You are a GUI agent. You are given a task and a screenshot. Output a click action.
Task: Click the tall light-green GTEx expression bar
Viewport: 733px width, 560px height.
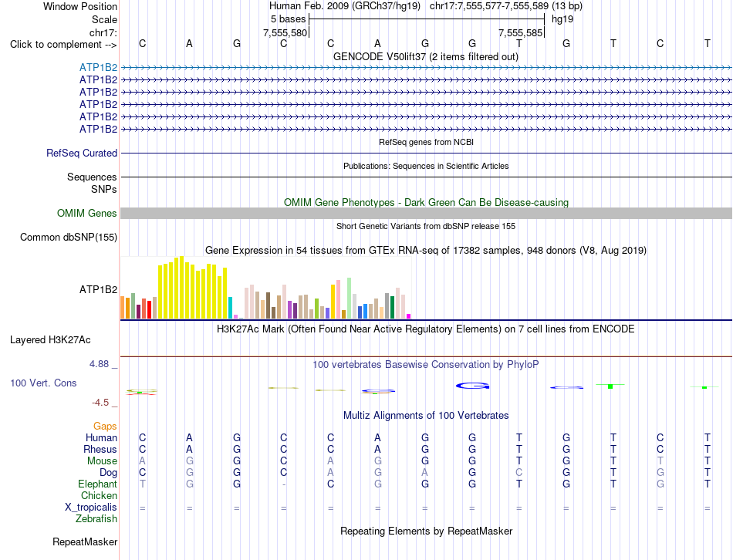[349, 299]
